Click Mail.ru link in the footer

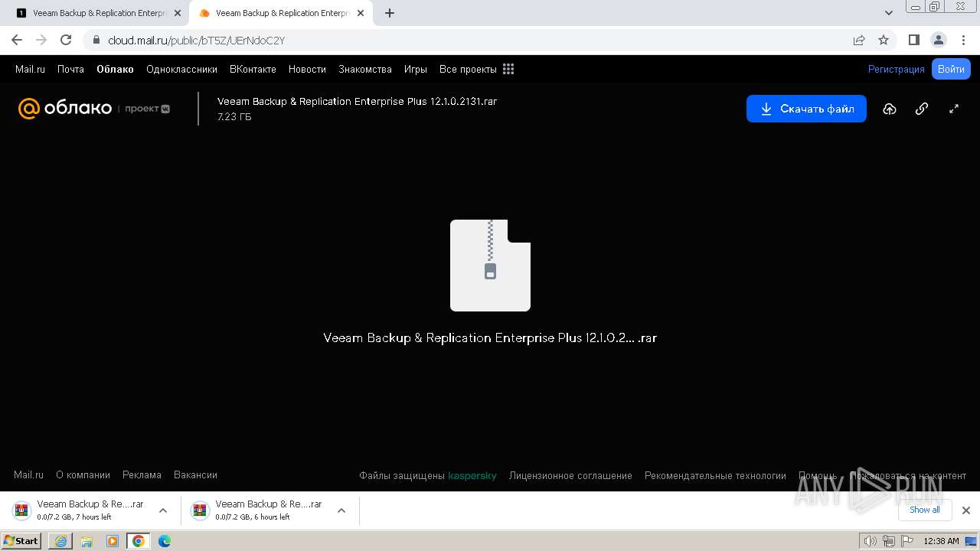(x=28, y=475)
